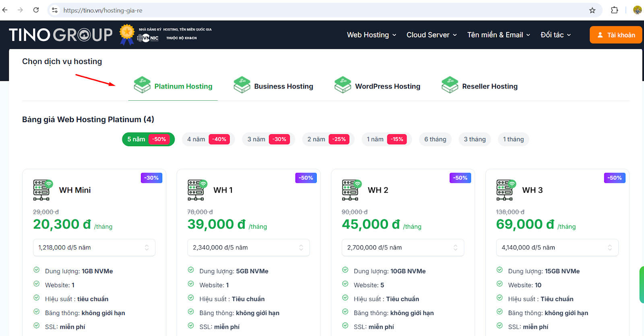Click the 20,300 đ monthly price
The image size is (644, 336).
click(62, 224)
